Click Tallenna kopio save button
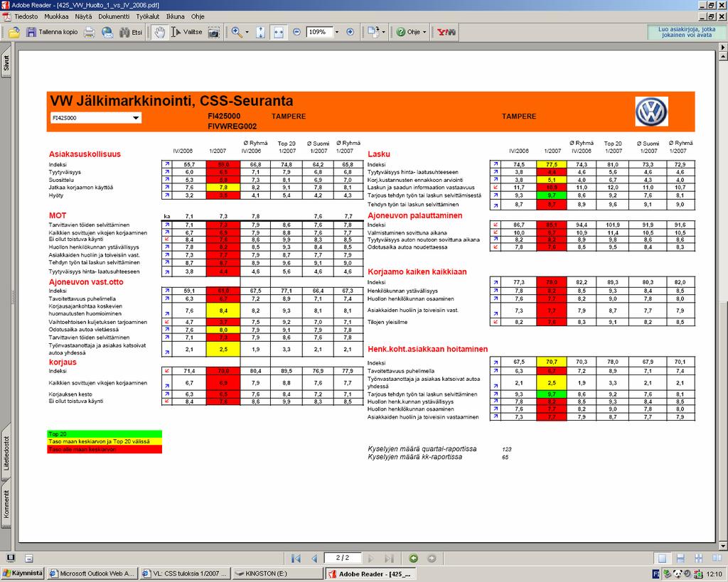The height and width of the screenshot is (582, 728). tap(51, 32)
